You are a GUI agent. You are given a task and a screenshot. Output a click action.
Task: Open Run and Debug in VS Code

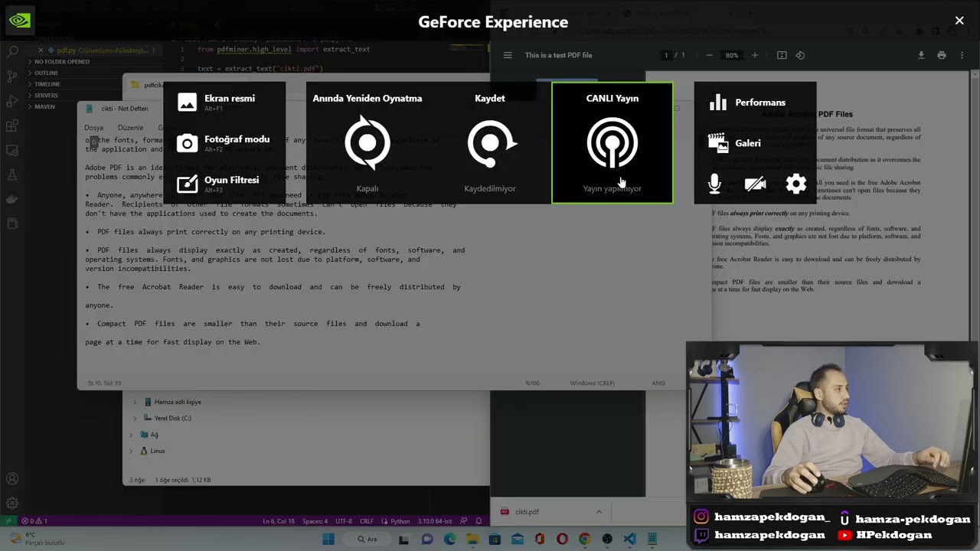[12, 101]
